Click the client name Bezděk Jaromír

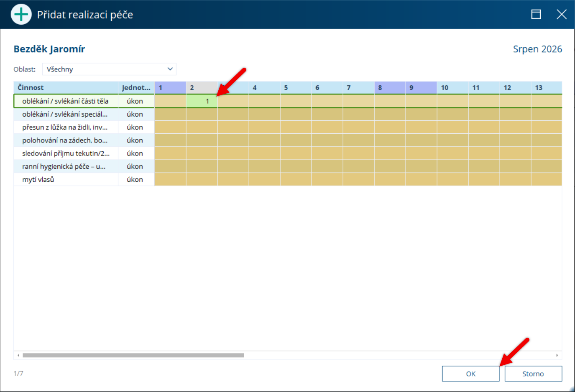click(x=49, y=49)
